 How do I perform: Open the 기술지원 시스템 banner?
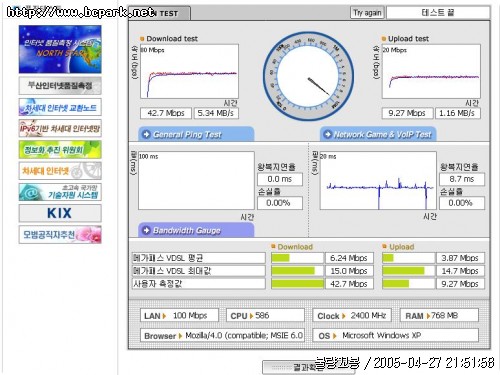(60, 192)
